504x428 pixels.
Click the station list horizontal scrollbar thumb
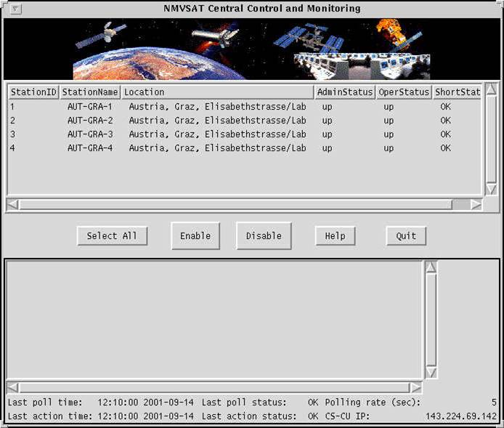235,204
